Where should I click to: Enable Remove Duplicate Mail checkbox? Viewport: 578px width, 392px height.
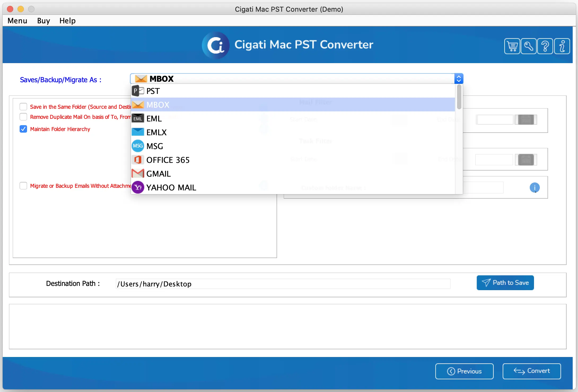[23, 117]
